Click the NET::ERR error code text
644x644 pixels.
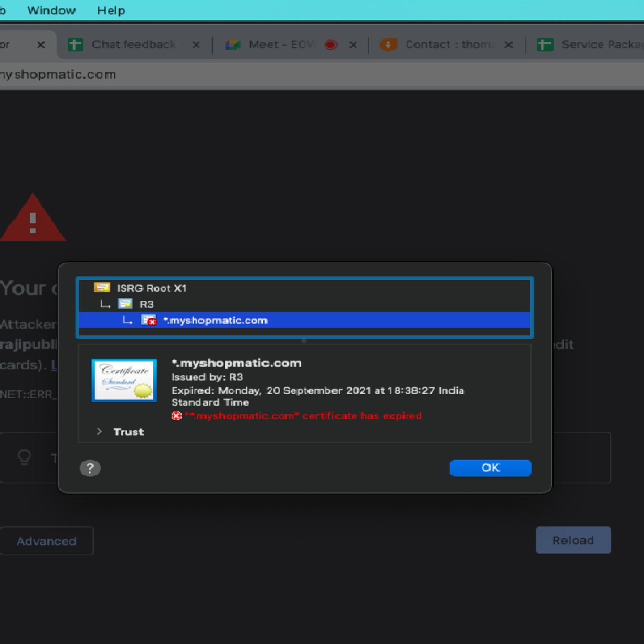(29, 394)
